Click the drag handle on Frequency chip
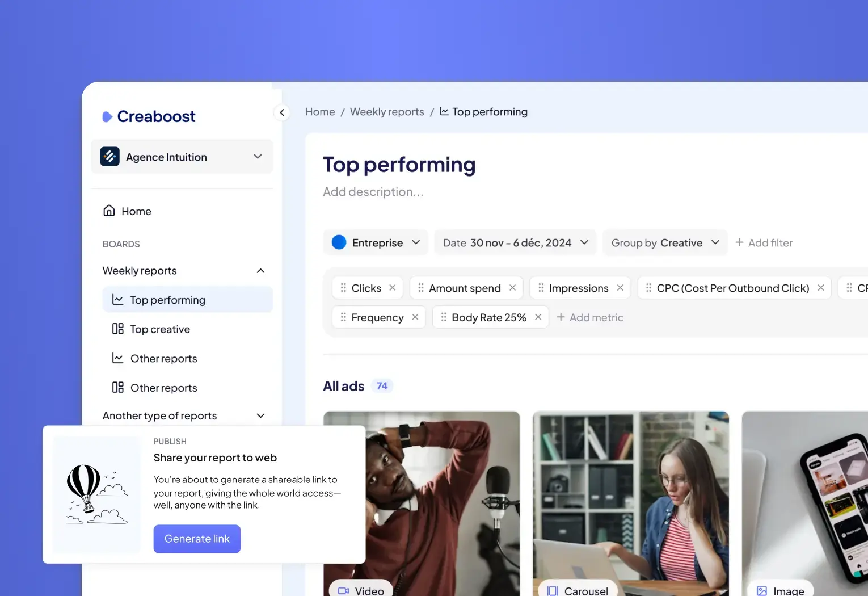 (343, 317)
